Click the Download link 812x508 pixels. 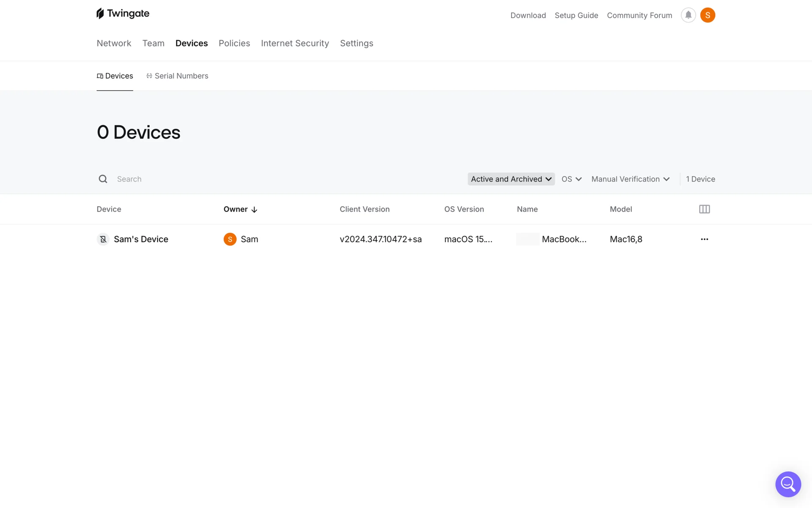(x=528, y=15)
